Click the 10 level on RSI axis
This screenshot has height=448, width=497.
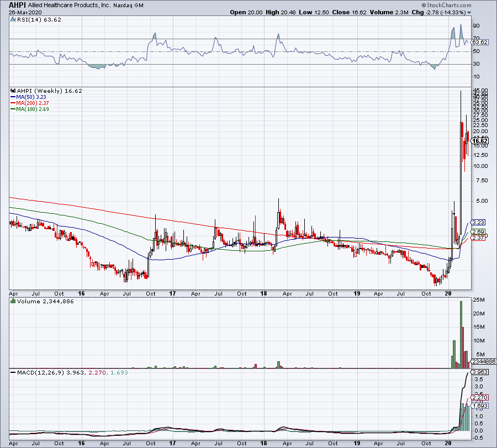[x=476, y=76]
